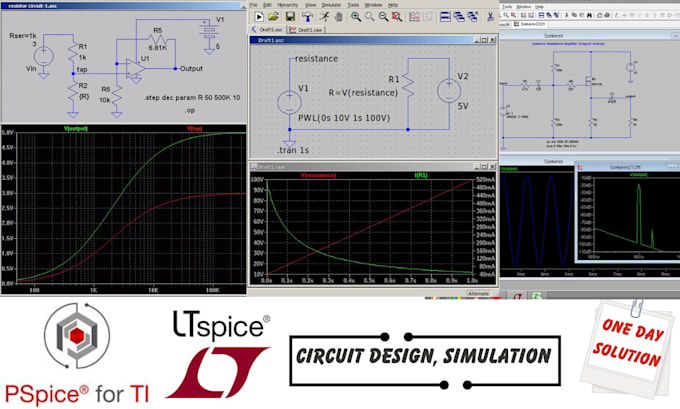
Task: Click the tile windows icon in right window toolbar
Action: click(541, 15)
